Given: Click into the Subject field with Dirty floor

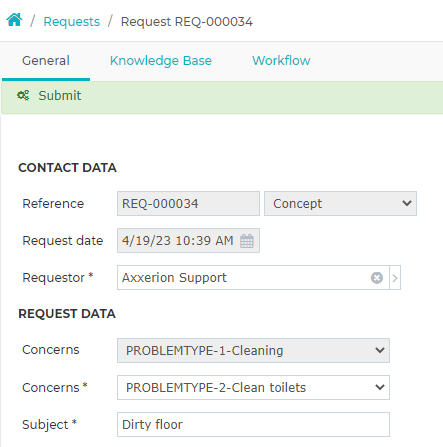Looking at the screenshot, I should tap(253, 424).
